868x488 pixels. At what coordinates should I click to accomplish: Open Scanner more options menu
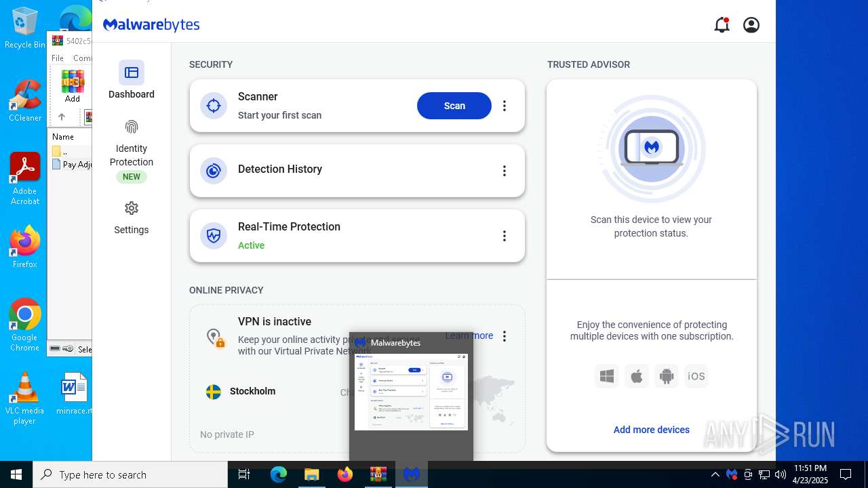504,106
